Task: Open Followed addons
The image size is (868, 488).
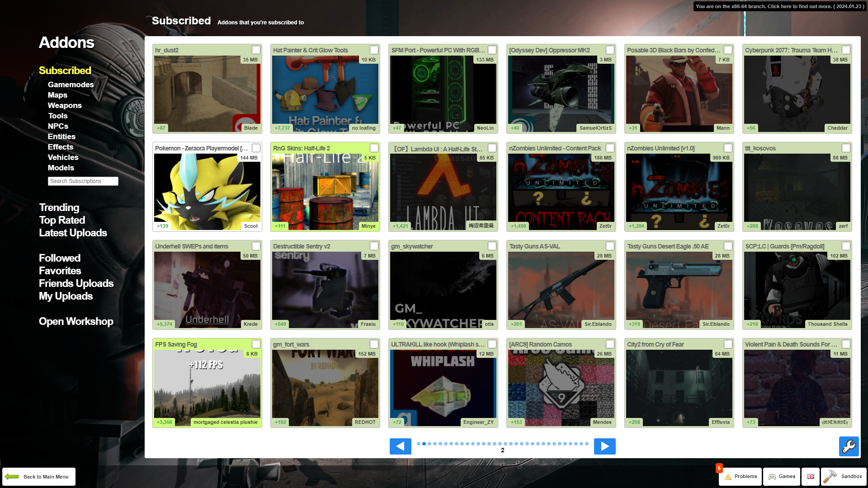Action: [x=60, y=258]
